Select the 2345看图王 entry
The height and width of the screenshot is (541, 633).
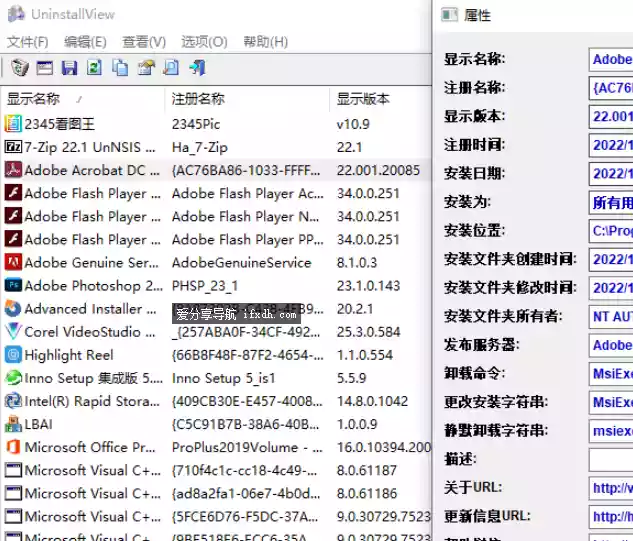click(x=59, y=124)
